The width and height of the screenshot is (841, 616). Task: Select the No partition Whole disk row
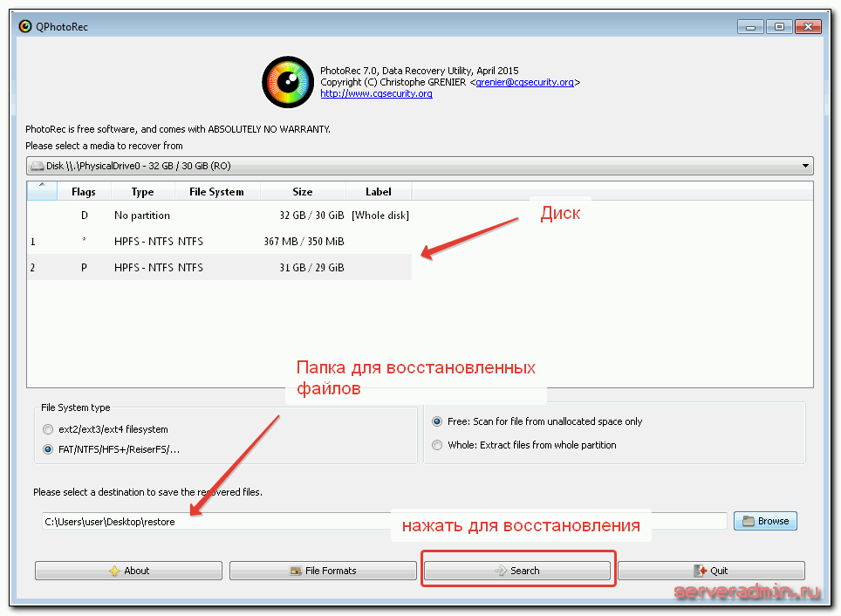[218, 216]
